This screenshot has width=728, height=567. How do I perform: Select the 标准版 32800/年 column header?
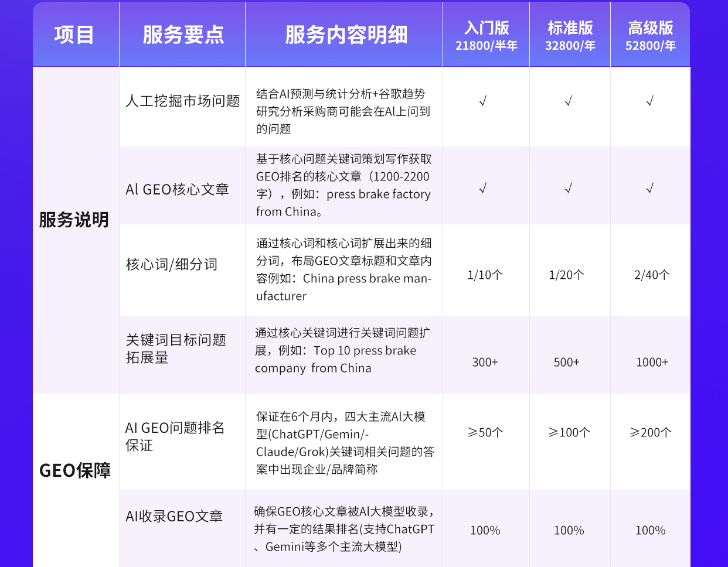click(x=570, y=36)
